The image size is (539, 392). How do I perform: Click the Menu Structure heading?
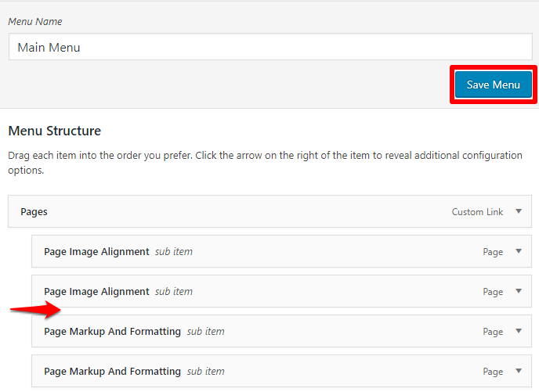[54, 131]
